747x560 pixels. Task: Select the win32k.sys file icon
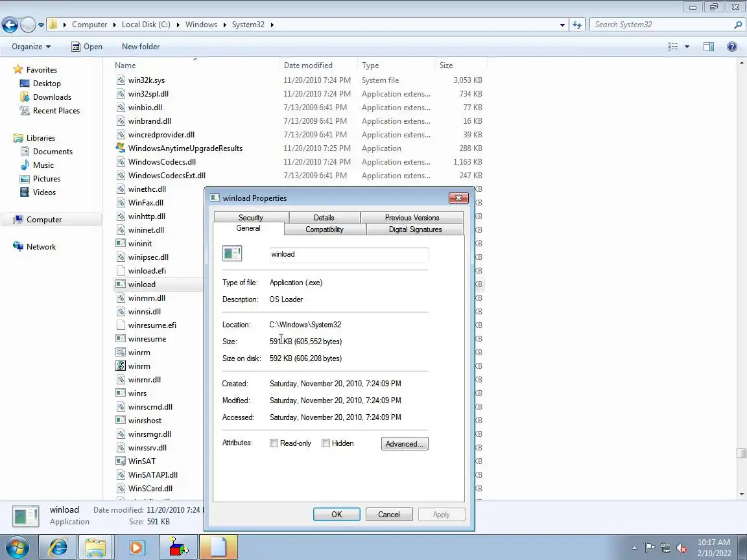(121, 80)
